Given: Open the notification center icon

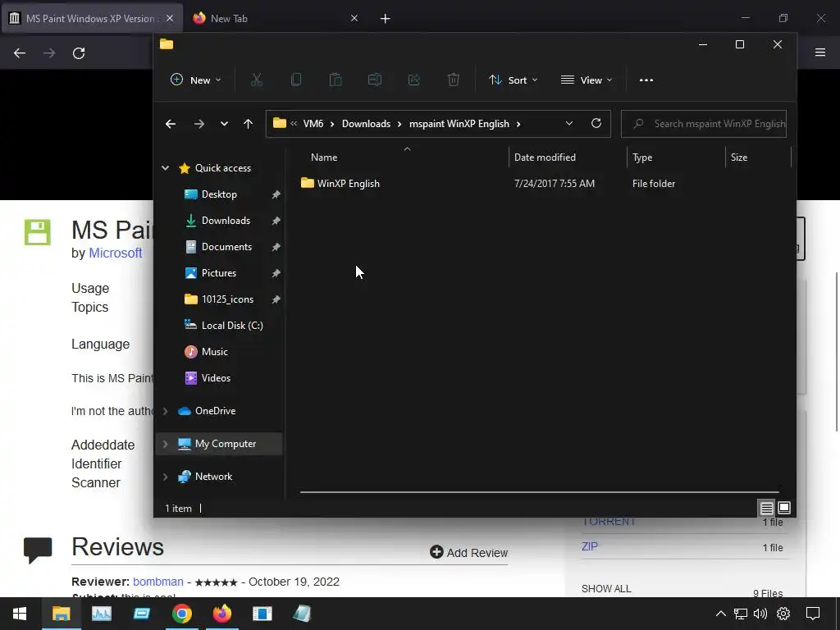Looking at the screenshot, I should (813, 614).
